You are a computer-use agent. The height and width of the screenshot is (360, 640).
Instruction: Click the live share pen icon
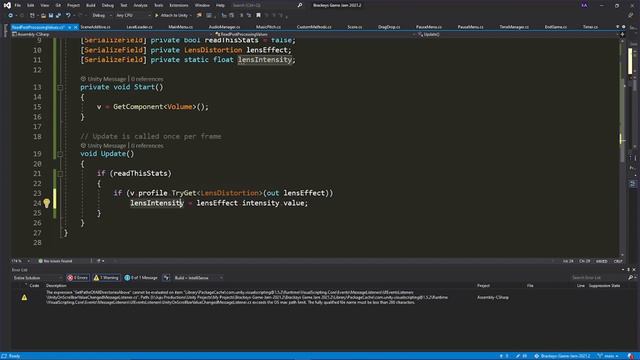(x=630, y=16)
